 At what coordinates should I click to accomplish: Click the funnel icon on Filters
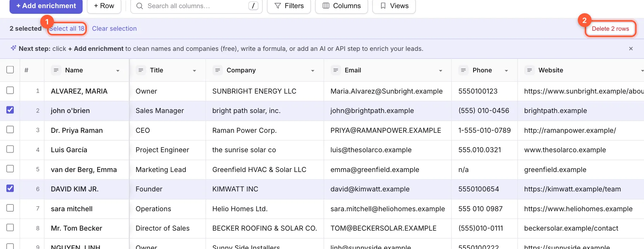(x=278, y=6)
